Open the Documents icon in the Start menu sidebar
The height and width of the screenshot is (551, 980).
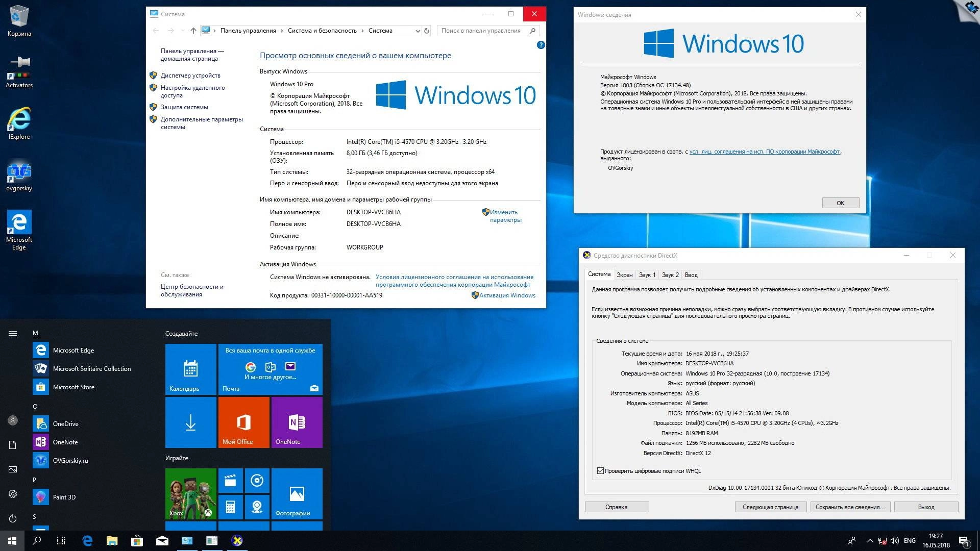[13, 445]
